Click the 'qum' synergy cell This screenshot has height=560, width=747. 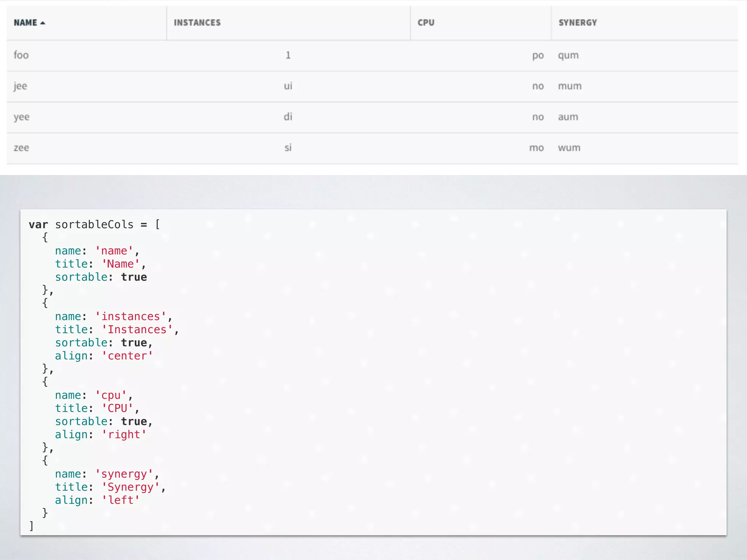click(568, 55)
